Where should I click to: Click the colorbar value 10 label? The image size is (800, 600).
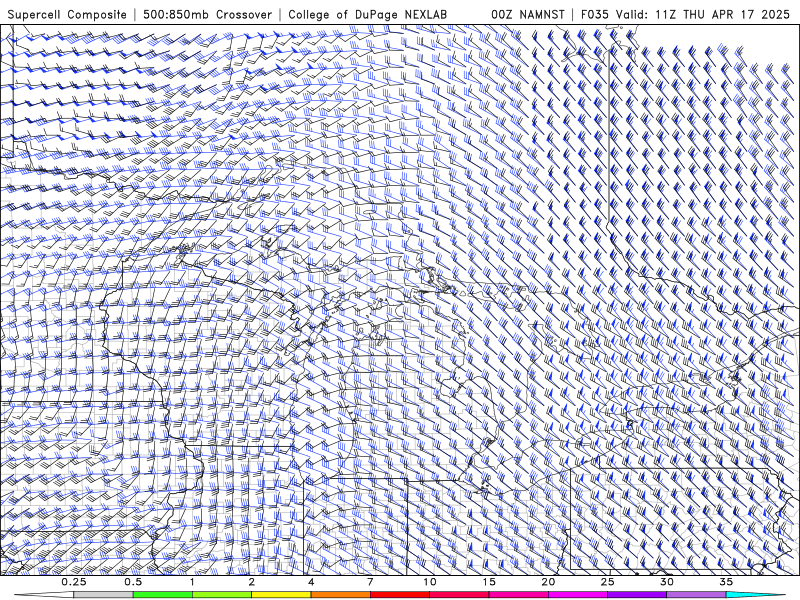point(430,582)
